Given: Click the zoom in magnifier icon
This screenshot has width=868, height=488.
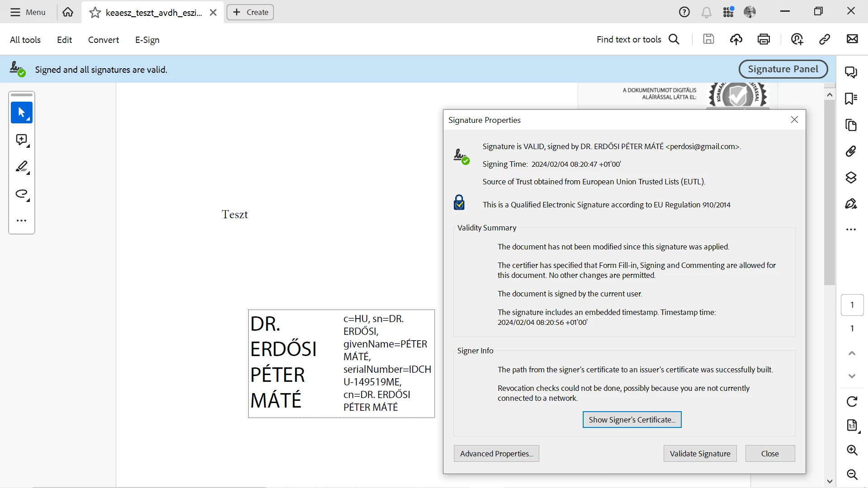Looking at the screenshot, I should 852,450.
